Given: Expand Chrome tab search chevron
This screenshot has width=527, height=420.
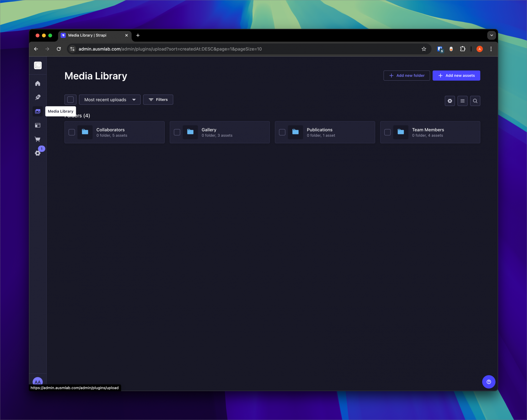Looking at the screenshot, I should point(492,35).
